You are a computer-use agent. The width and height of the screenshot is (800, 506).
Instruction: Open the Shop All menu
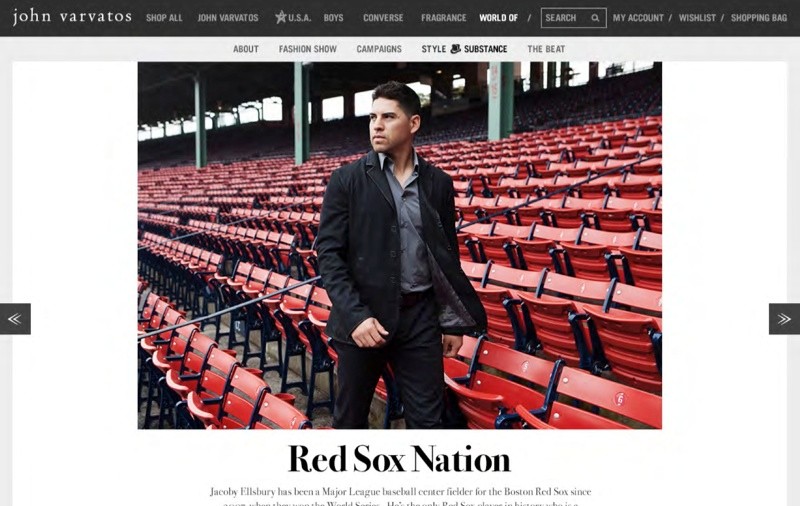[x=164, y=18]
